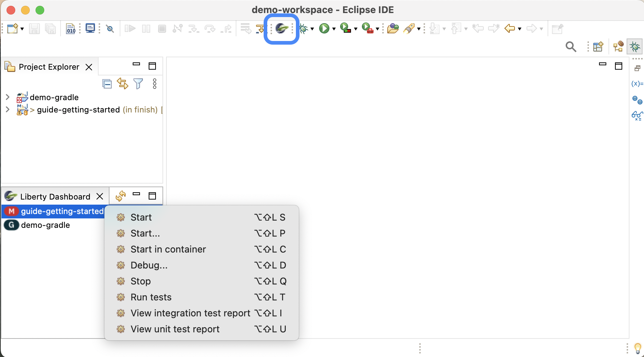Choose Debug... from the context menu
The height and width of the screenshot is (357, 644).
[201, 265]
